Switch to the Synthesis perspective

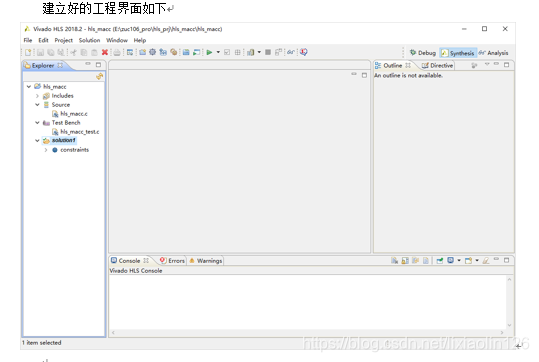pos(458,53)
